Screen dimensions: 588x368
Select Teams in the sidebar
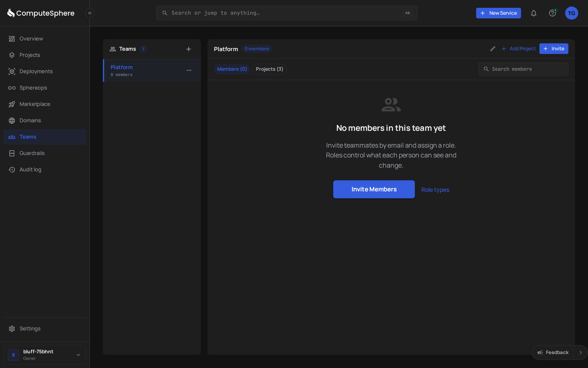click(x=45, y=137)
